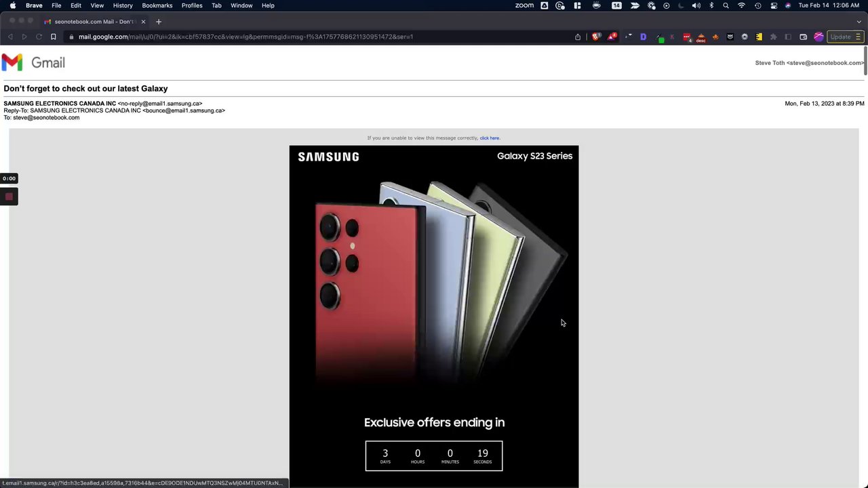Open the Bookmarks menu
This screenshot has width=868, height=488.
point(157,5)
